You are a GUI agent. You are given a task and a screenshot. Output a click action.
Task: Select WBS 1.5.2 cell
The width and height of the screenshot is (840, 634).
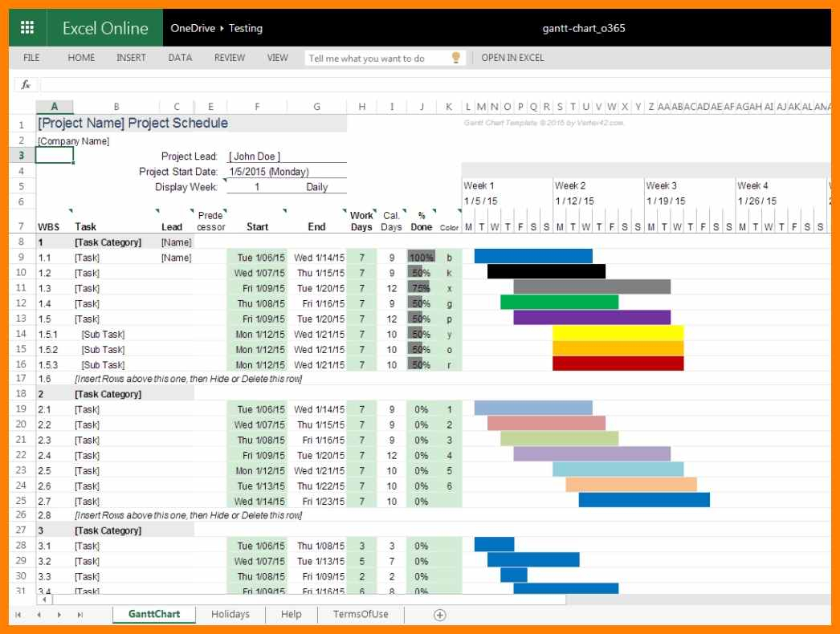pos(54,349)
